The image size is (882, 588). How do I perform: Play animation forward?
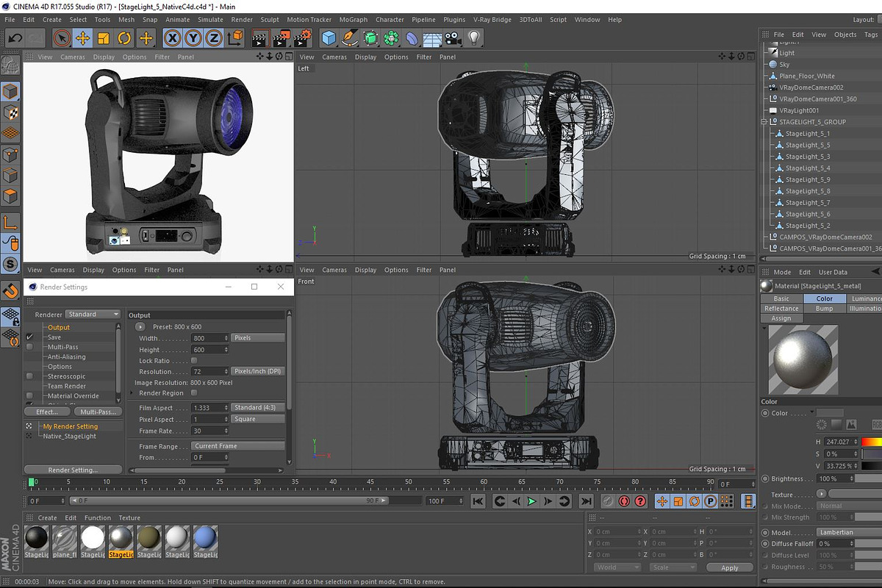click(x=532, y=501)
